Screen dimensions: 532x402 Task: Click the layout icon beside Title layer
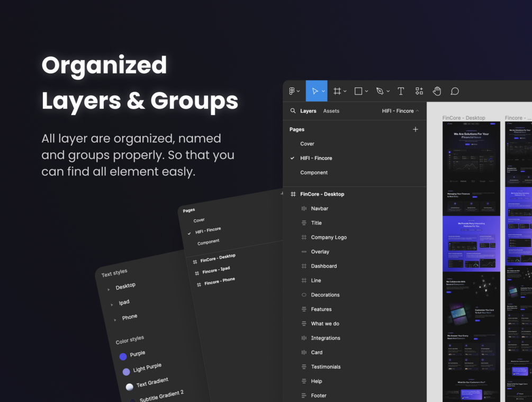tap(304, 223)
